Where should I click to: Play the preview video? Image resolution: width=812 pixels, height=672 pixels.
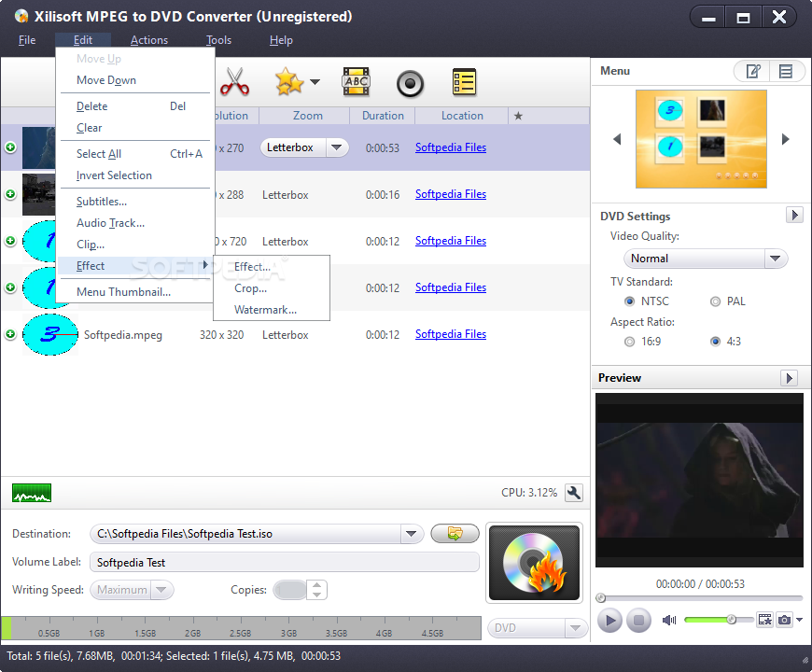(x=610, y=620)
